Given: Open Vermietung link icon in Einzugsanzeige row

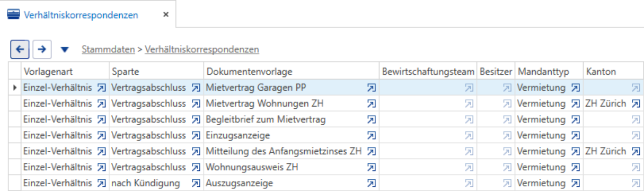Looking at the screenshot, I should [576, 135].
